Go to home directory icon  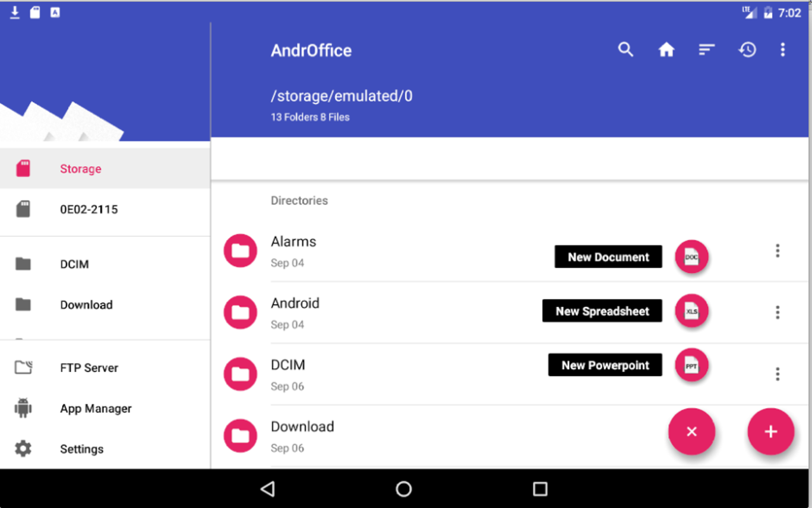coord(666,50)
